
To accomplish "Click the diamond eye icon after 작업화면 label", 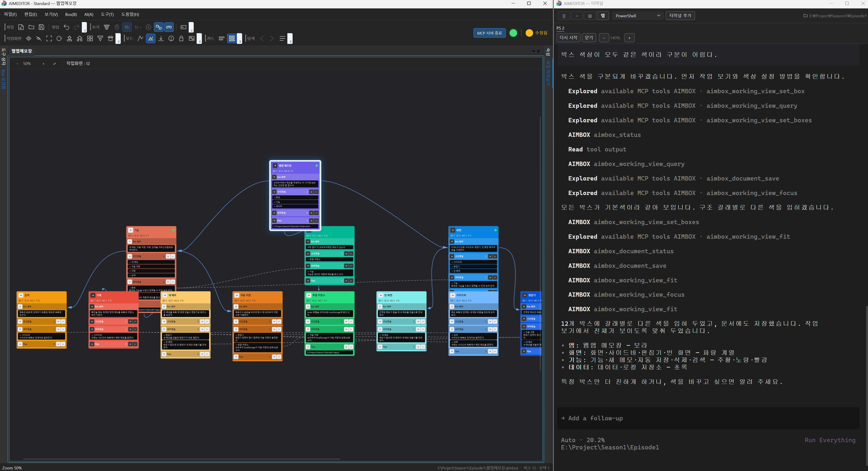I will (29, 38).
